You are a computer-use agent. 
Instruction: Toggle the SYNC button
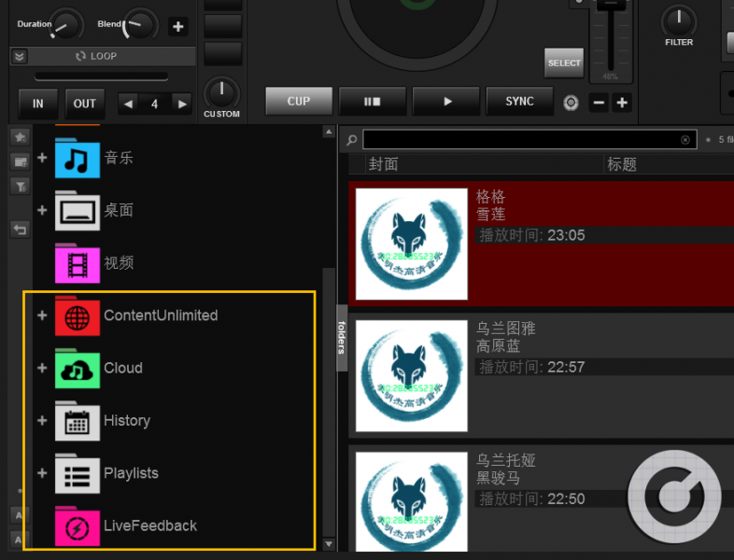tap(519, 102)
